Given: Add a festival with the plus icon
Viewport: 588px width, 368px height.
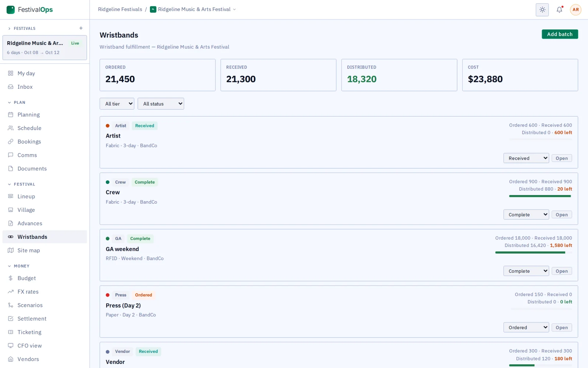Looking at the screenshot, I should [81, 28].
